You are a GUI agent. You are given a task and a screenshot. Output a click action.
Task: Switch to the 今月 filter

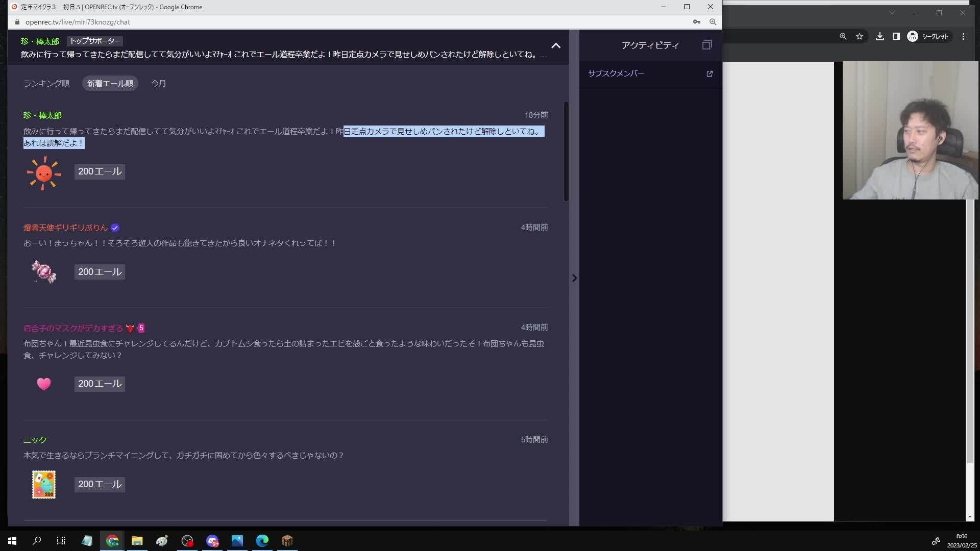(x=158, y=83)
